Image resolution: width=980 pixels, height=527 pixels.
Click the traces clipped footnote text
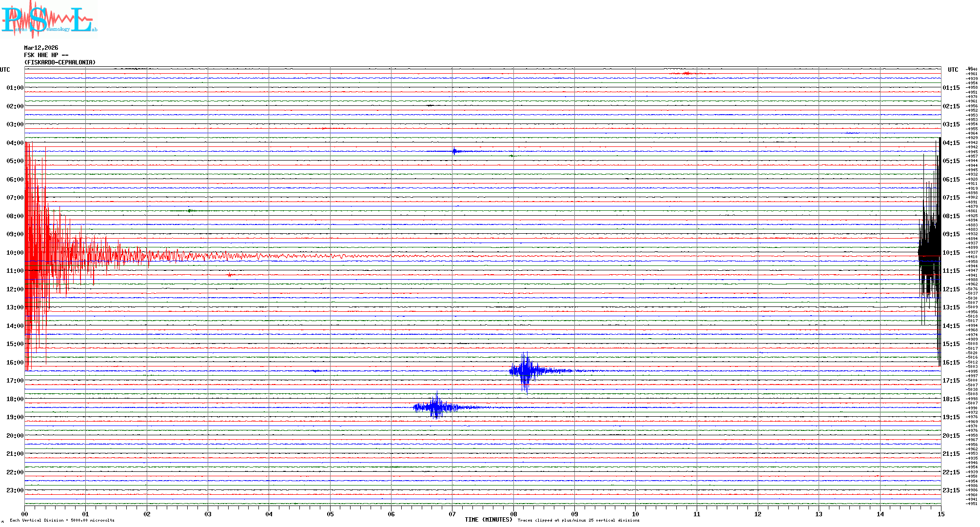point(578,520)
